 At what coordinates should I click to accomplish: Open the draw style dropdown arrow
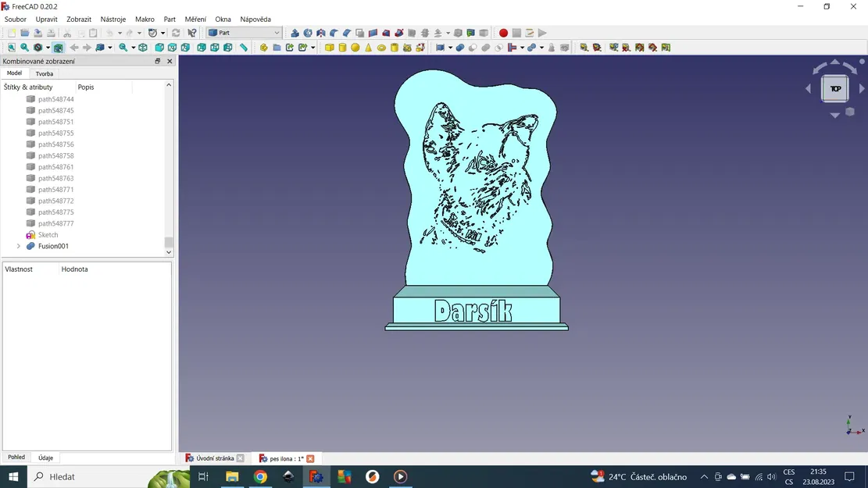(x=48, y=48)
